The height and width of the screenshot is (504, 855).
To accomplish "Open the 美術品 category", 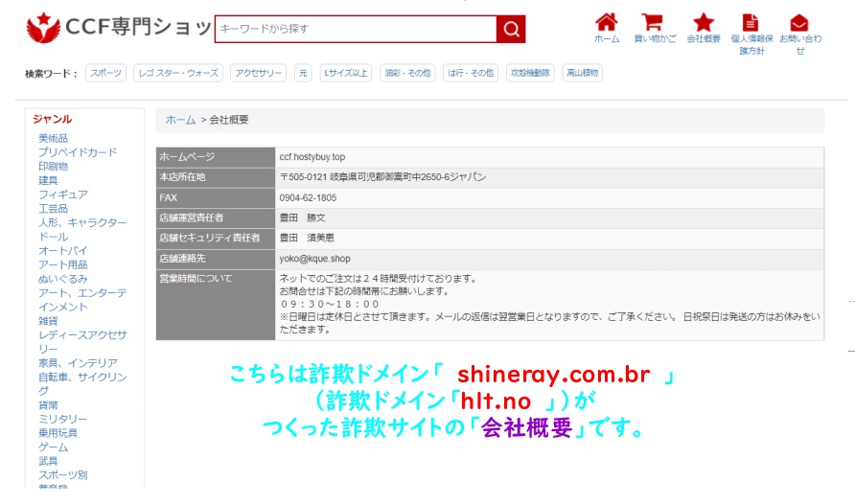I will (x=53, y=138).
